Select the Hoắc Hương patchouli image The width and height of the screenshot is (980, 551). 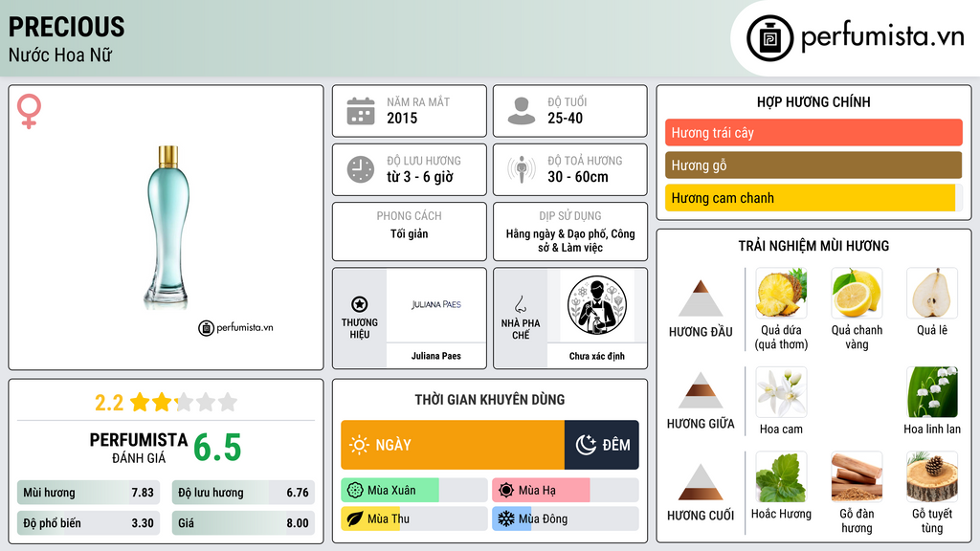(x=781, y=476)
